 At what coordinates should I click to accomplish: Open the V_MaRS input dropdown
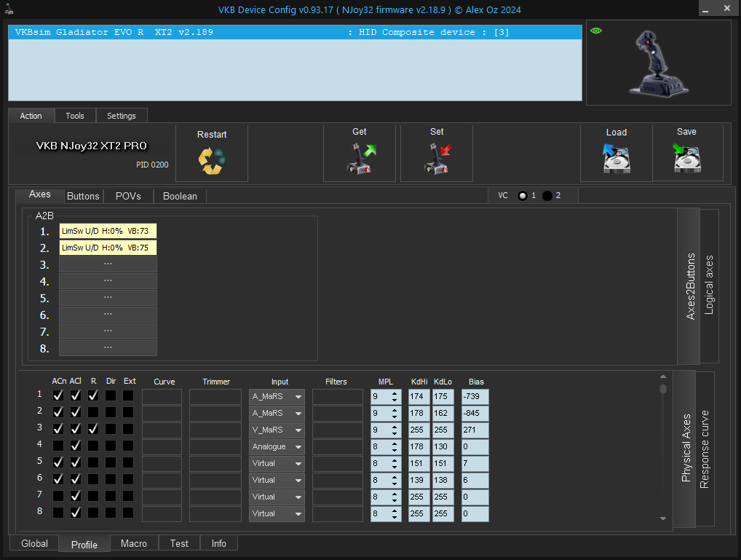(277, 430)
